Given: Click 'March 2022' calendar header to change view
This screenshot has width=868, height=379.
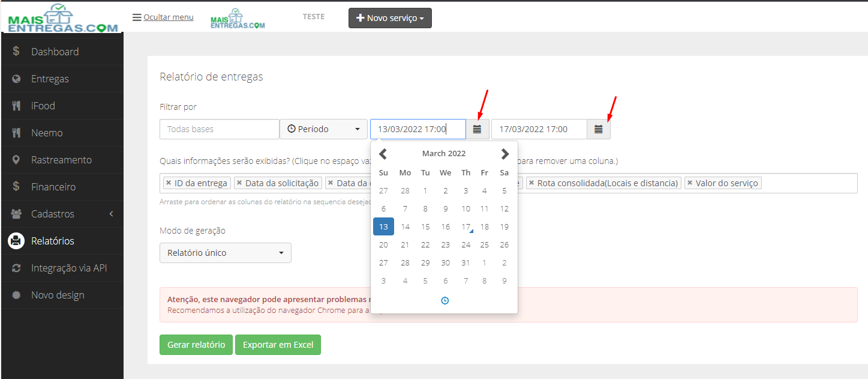Looking at the screenshot, I should pos(444,154).
